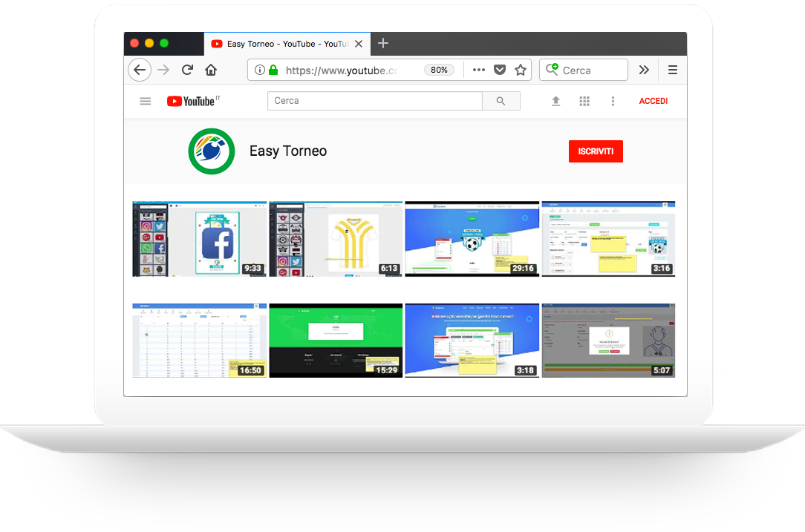Viewport: 805px width, 532px height.
Task: Play the 3:16 video thumbnail
Action: 608,239
